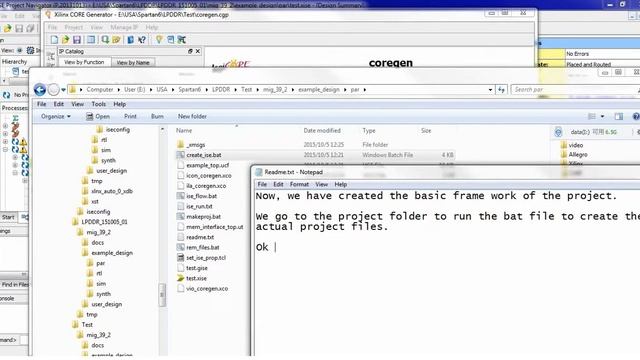Open recent locations dropdown beside forward button
Screen dimensions: 640x360
pos(63,90)
